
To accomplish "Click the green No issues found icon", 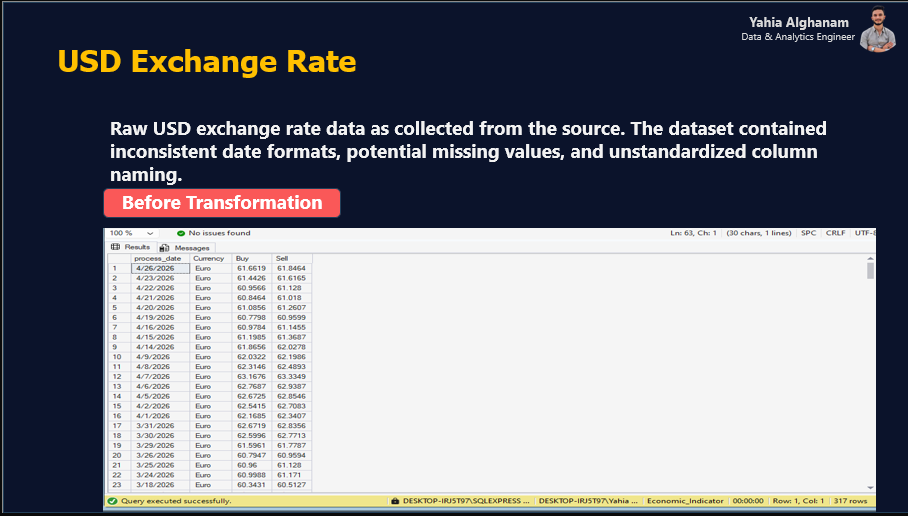I will pos(181,233).
